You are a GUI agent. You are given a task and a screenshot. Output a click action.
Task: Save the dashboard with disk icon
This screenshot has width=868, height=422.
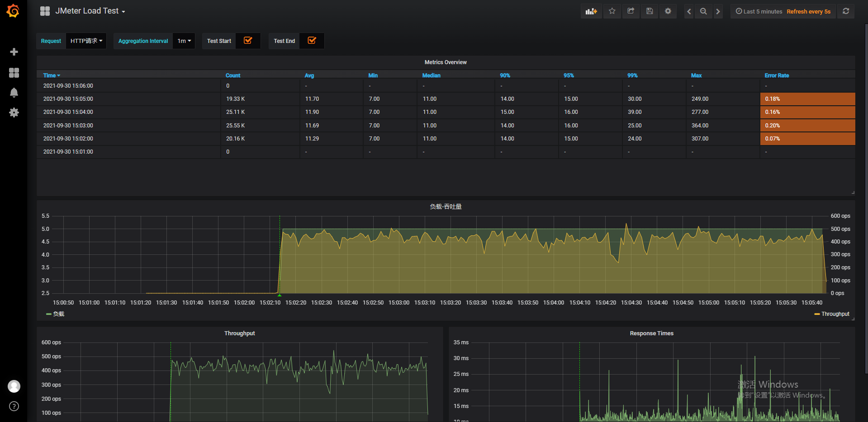(x=650, y=11)
